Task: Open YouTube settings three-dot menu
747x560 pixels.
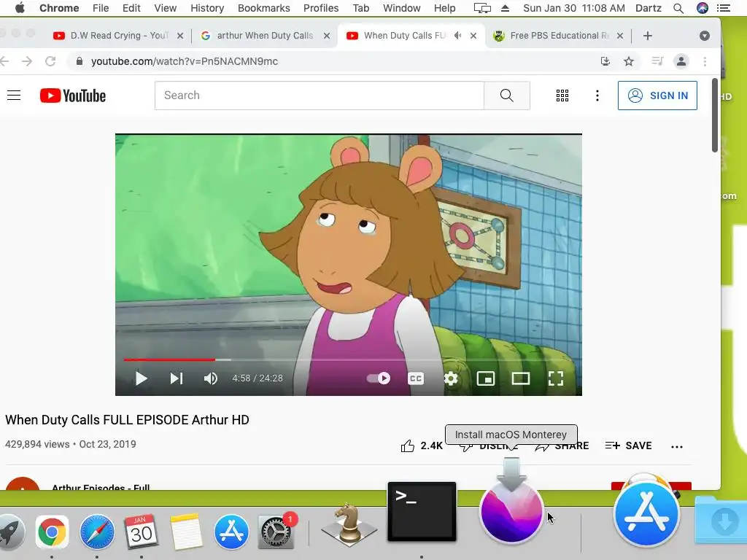Action: 597,96
